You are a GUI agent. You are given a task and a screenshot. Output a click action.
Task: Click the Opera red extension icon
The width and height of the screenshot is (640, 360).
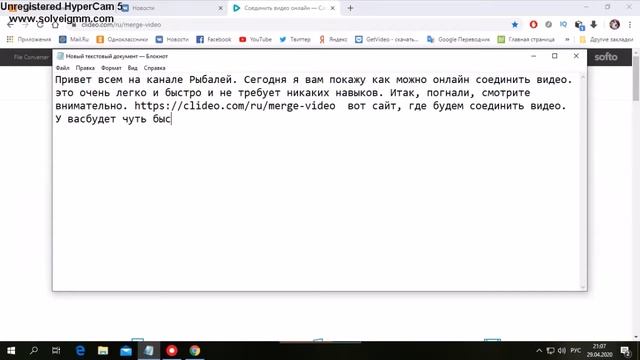pyautogui.click(x=533, y=24)
